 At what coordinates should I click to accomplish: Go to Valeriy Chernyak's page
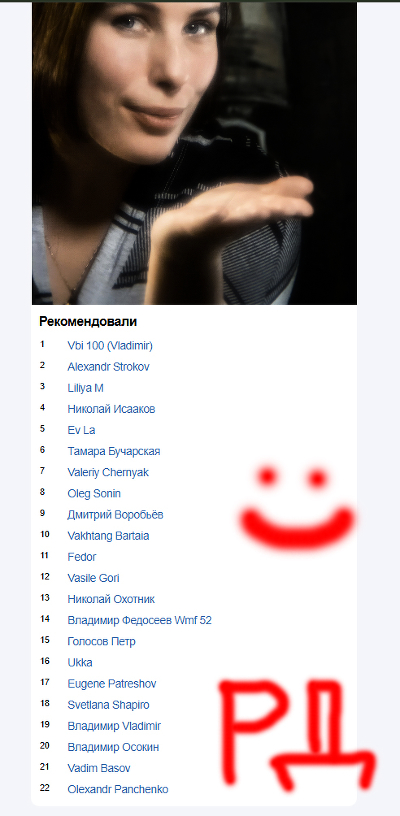coord(108,473)
